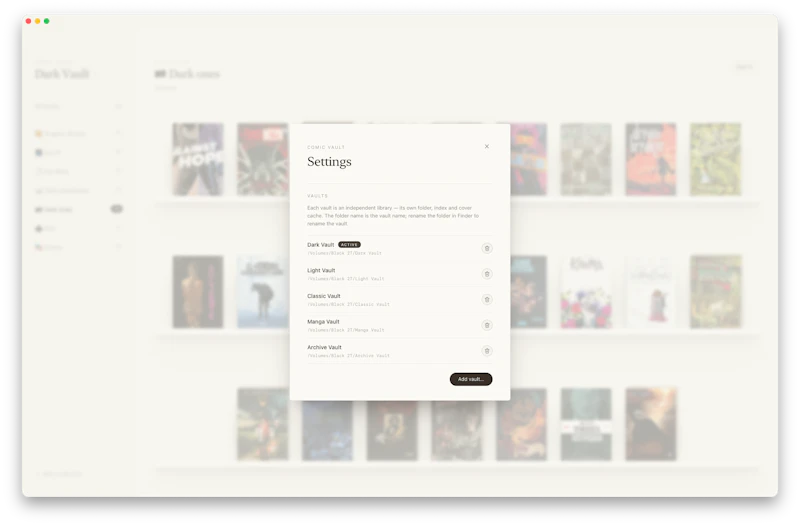Image resolution: width=800 pixels, height=526 pixels.
Task: Click the path /Volumes/Black 2T/Dark Vault
Action: pos(344,253)
